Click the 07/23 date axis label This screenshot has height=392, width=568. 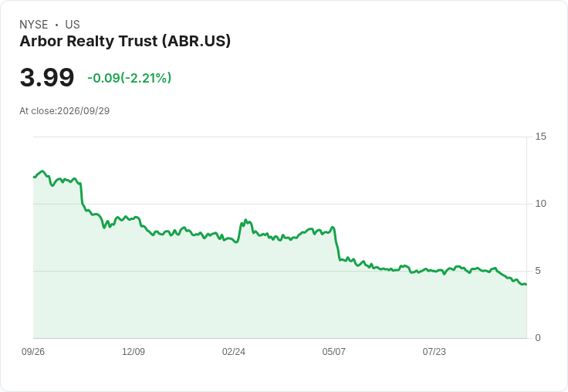tap(434, 351)
